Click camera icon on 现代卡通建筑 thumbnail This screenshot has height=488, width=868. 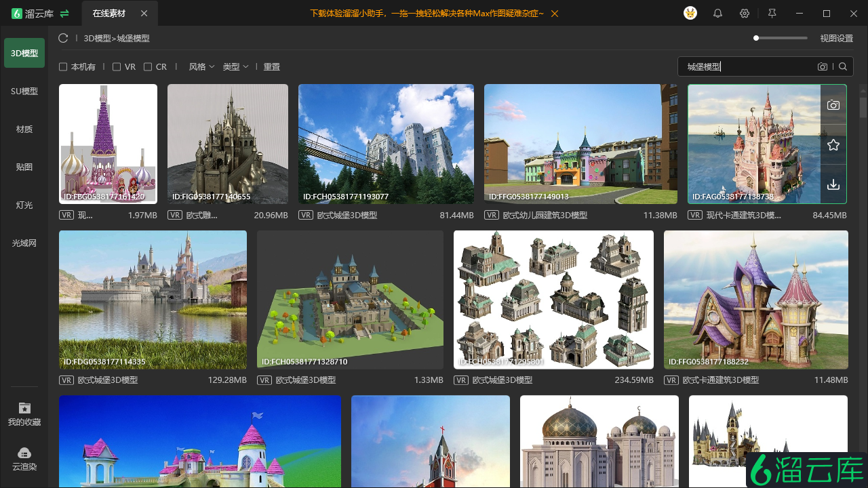coord(833,105)
